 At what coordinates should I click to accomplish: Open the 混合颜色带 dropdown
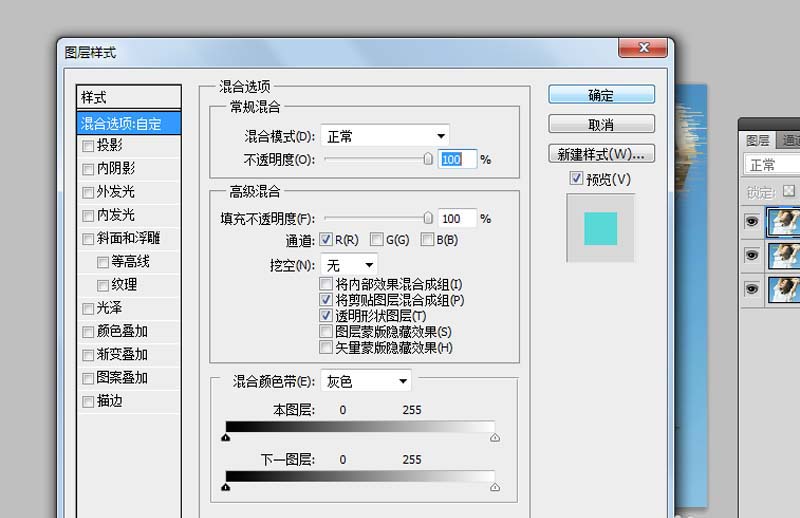[366, 381]
